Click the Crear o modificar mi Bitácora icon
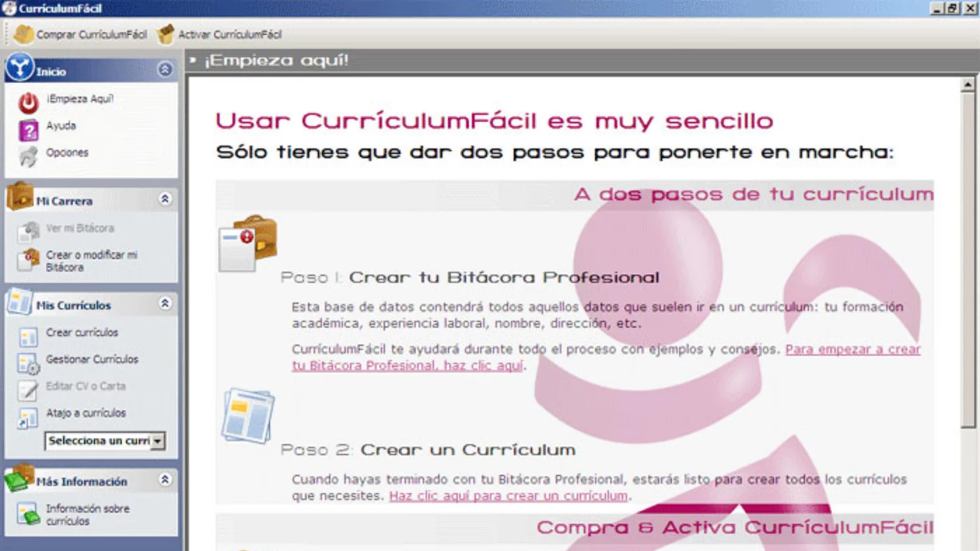Image resolution: width=980 pixels, height=551 pixels. tap(28, 259)
